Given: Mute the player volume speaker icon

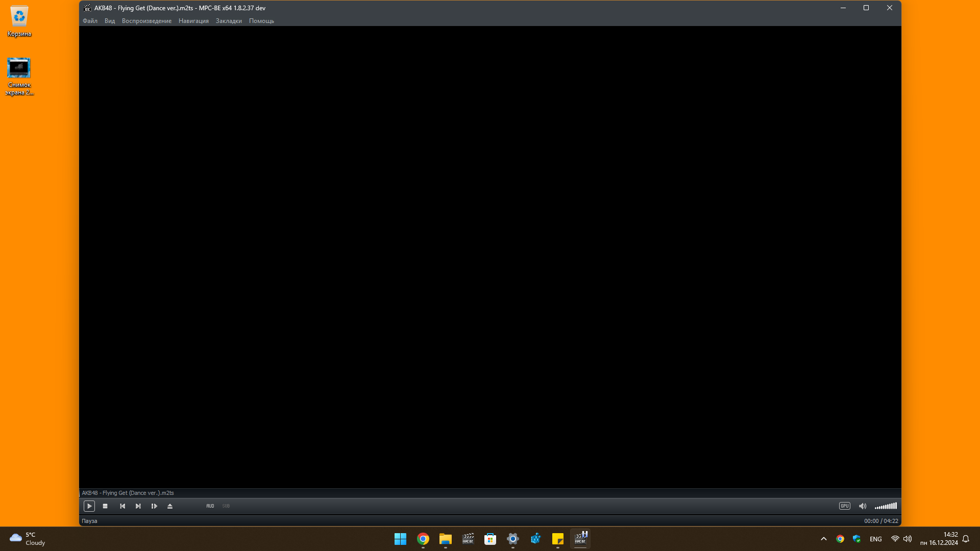Looking at the screenshot, I should pos(863,506).
